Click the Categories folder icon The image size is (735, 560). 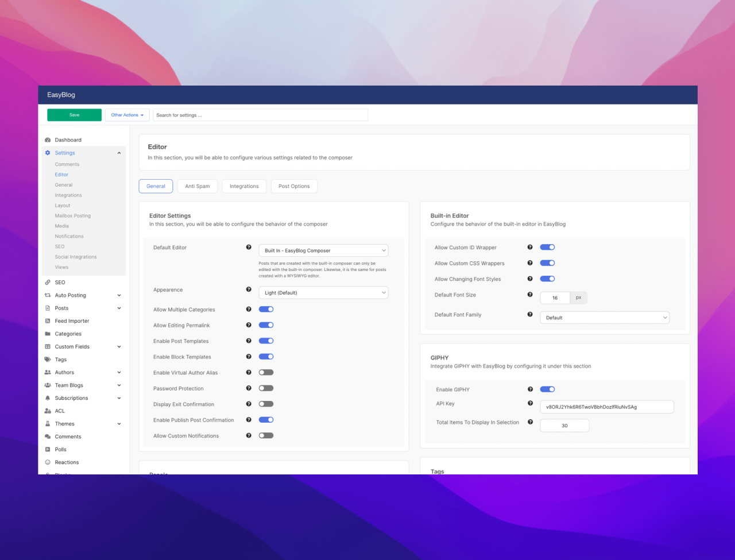pos(48,334)
